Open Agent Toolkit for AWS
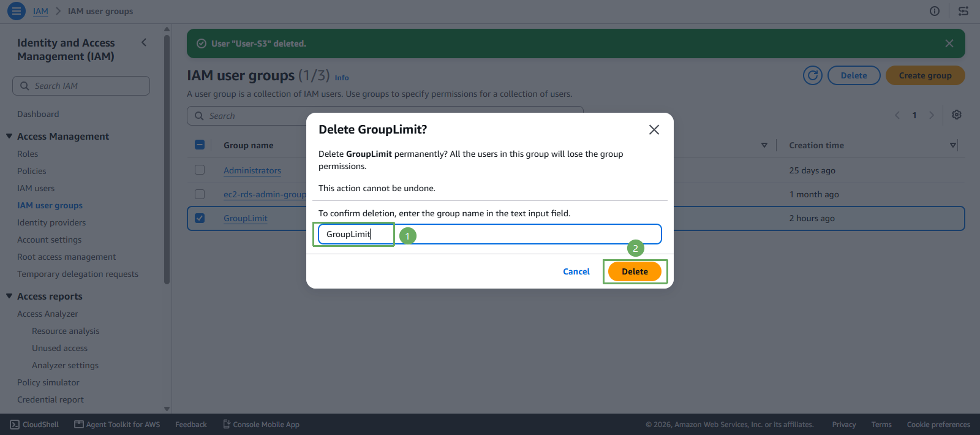The height and width of the screenshot is (435, 980). pos(117,425)
